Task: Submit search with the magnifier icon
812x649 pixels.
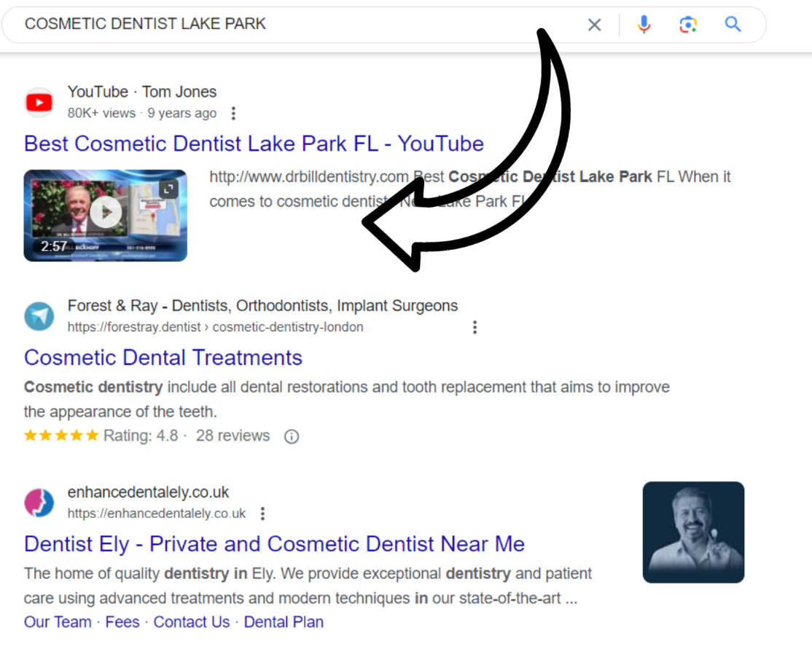Action: coord(733,24)
